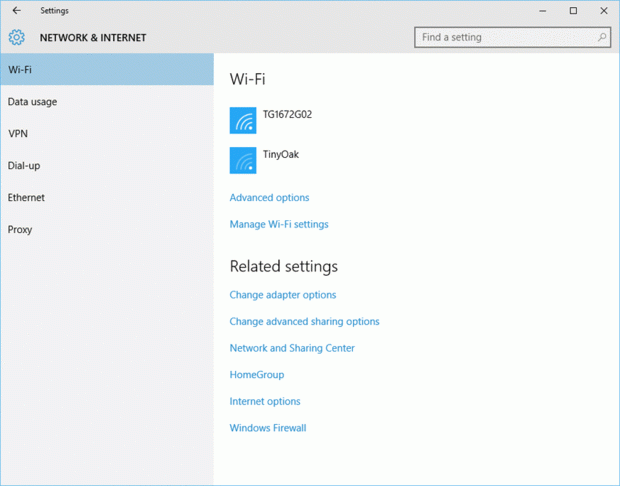Open Advanced options link
Viewport: 620px width, 486px height.
click(x=269, y=198)
